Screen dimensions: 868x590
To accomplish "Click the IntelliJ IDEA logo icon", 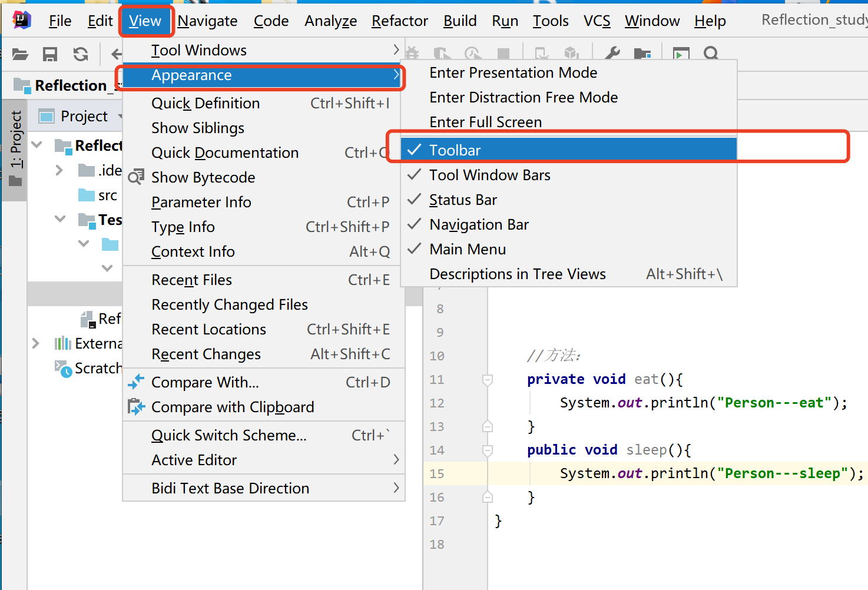I will click(22, 21).
